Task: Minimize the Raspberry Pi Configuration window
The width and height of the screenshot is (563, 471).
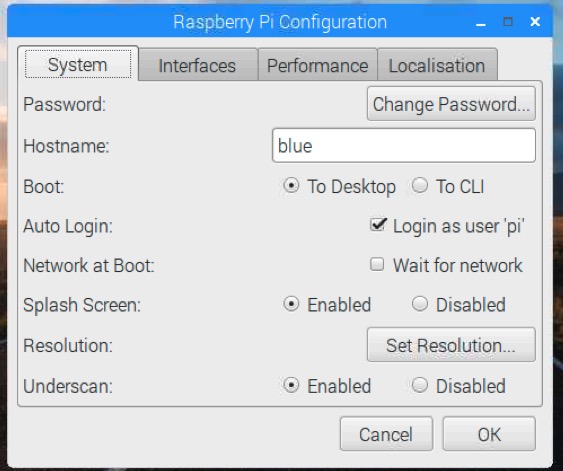Action: (x=481, y=22)
